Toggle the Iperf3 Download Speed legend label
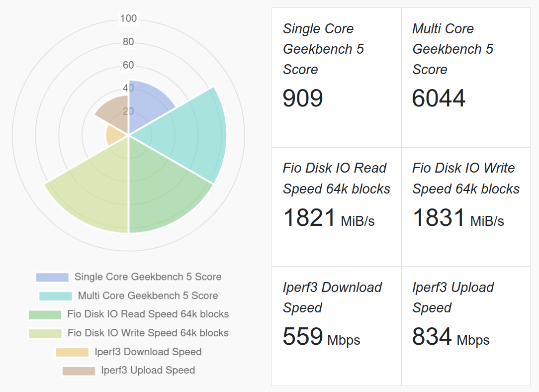This screenshot has width=539, height=392. tap(148, 352)
